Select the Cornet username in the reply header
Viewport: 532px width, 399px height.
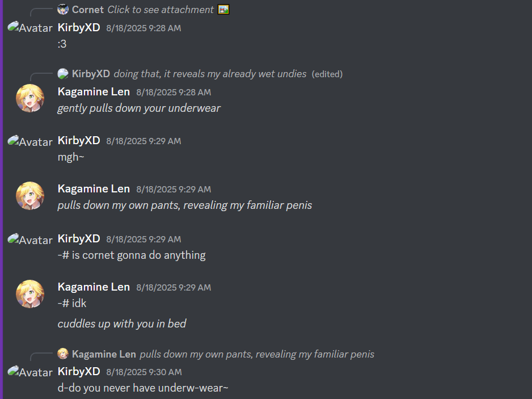click(87, 10)
